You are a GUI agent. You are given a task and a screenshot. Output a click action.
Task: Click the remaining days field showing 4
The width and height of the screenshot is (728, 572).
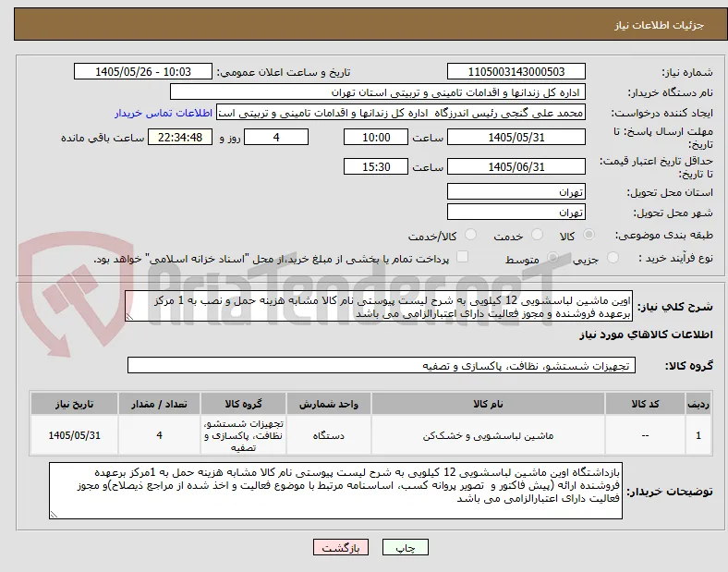click(276, 138)
